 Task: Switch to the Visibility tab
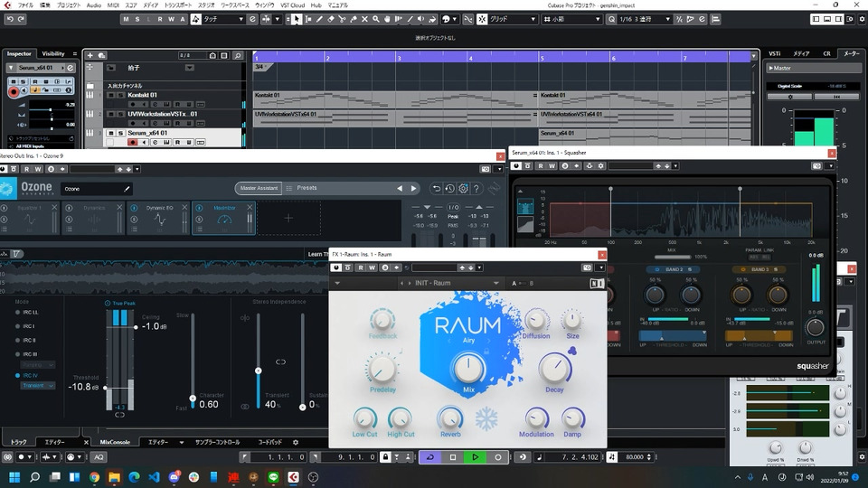click(x=53, y=53)
